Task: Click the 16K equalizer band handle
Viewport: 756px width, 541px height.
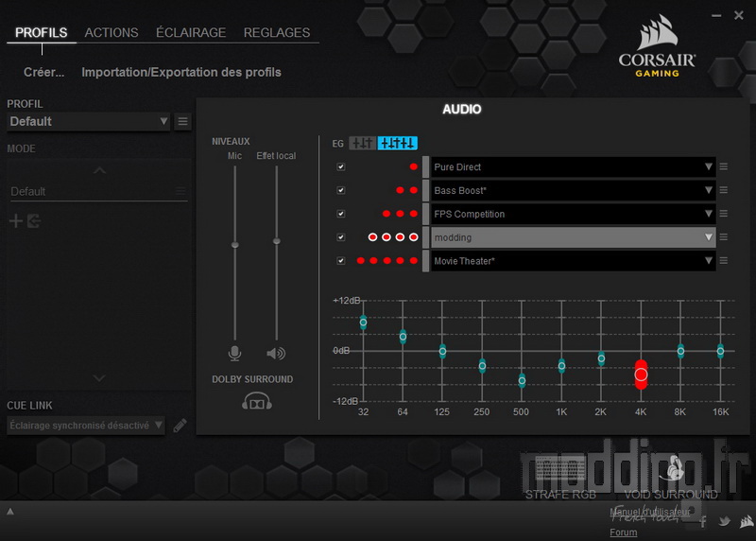Action: pyautogui.click(x=720, y=351)
